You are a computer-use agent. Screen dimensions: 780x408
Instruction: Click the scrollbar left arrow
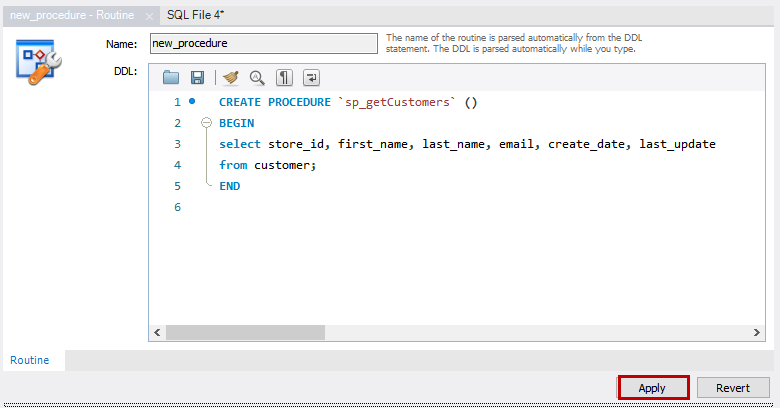tap(157, 332)
